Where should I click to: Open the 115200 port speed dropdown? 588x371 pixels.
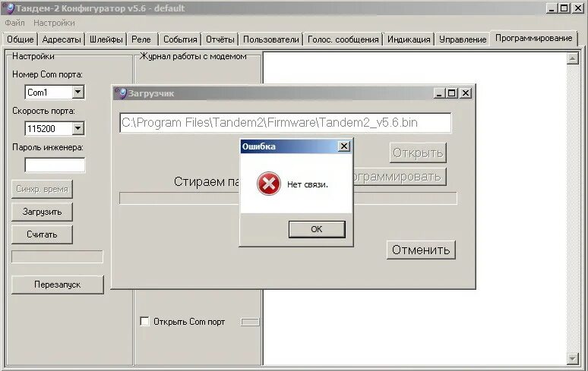click(77, 128)
